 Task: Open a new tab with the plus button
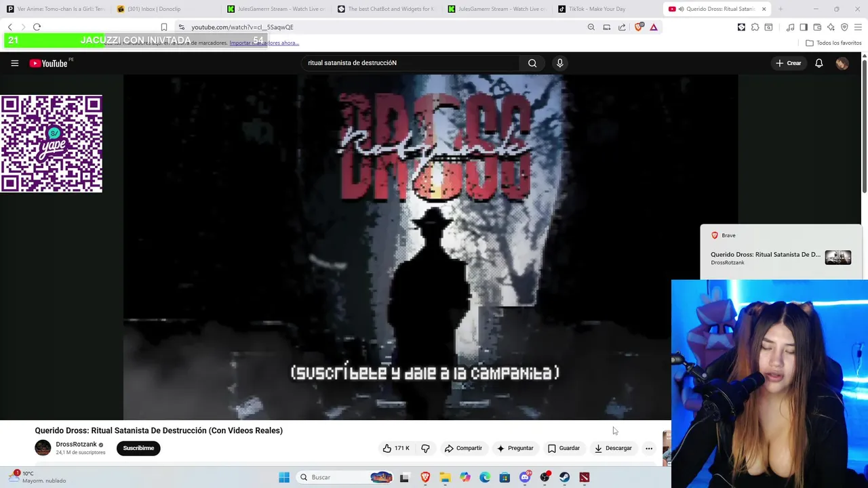pyautogui.click(x=781, y=9)
